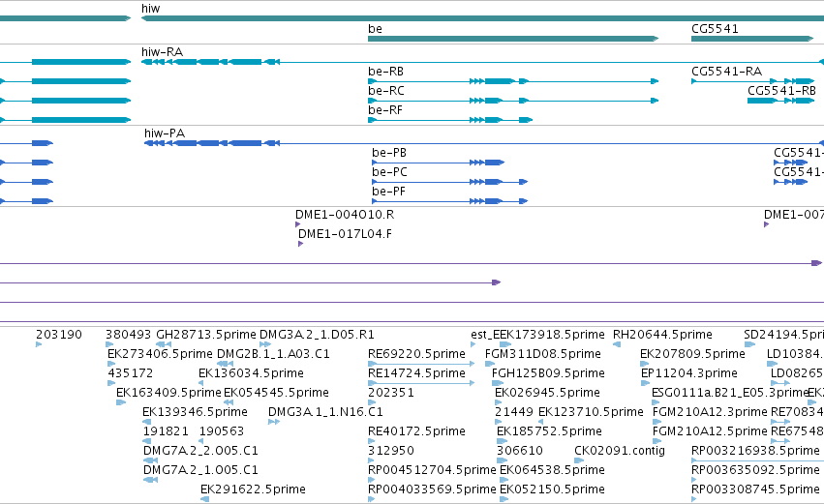Click the 191821 EST label

pyautogui.click(x=166, y=431)
